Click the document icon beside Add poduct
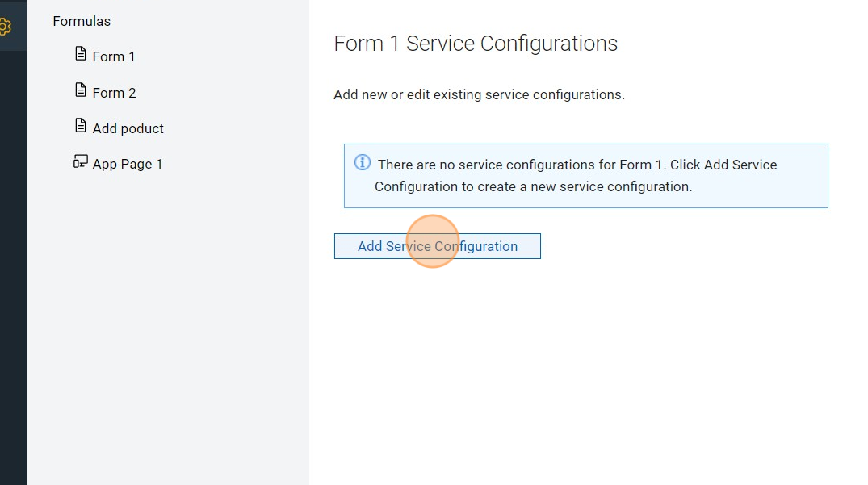The width and height of the screenshot is (868, 485). tap(80, 126)
